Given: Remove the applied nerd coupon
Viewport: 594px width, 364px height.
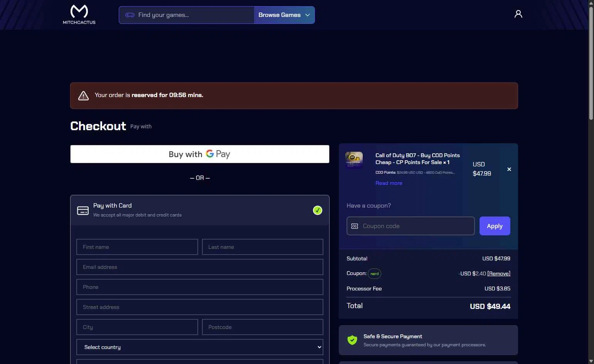Looking at the screenshot, I should click(x=499, y=273).
